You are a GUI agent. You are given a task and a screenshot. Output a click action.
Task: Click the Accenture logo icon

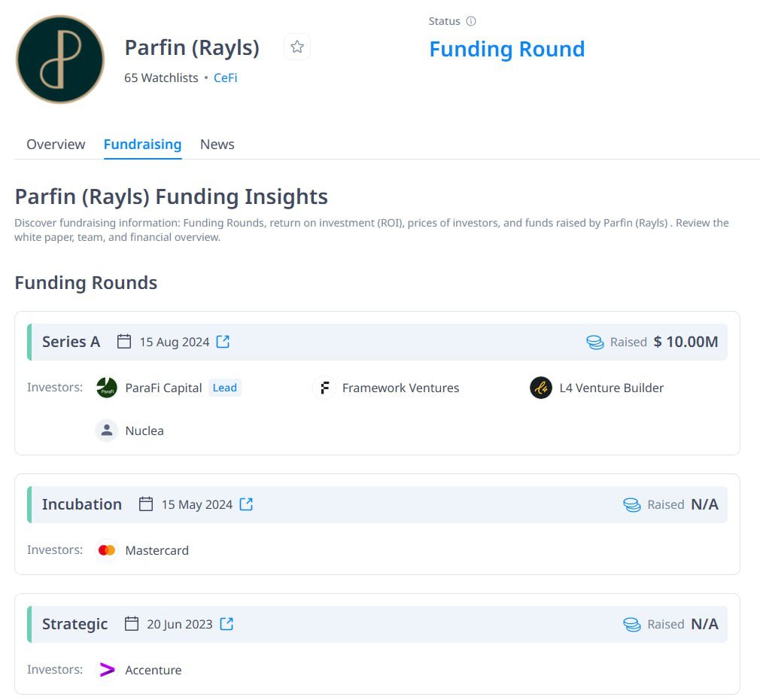pyautogui.click(x=107, y=670)
